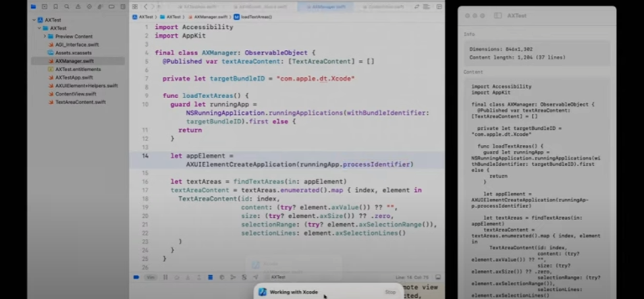Collapse the AXTest group folder
644x299 pixels.
click(x=39, y=28)
